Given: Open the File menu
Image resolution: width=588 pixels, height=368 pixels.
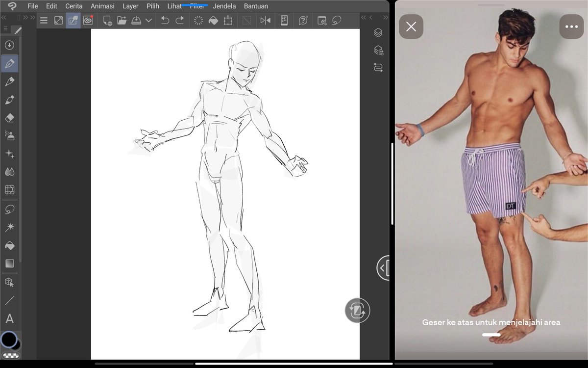Looking at the screenshot, I should (x=33, y=6).
